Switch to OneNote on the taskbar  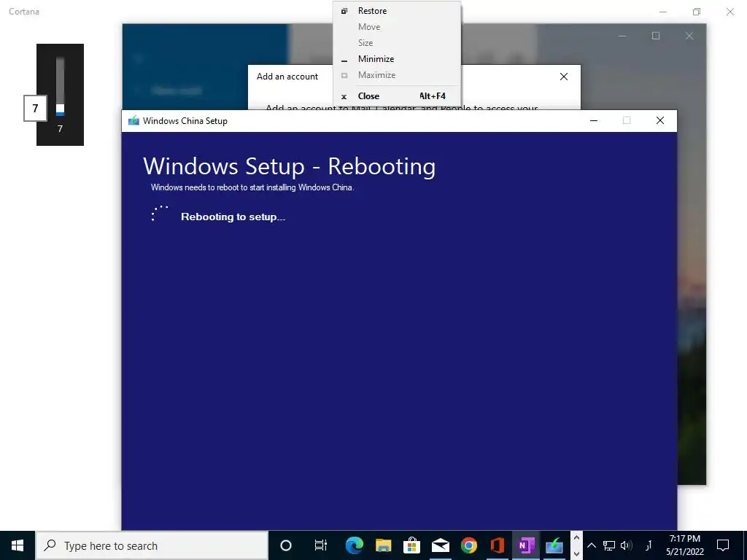click(x=526, y=545)
